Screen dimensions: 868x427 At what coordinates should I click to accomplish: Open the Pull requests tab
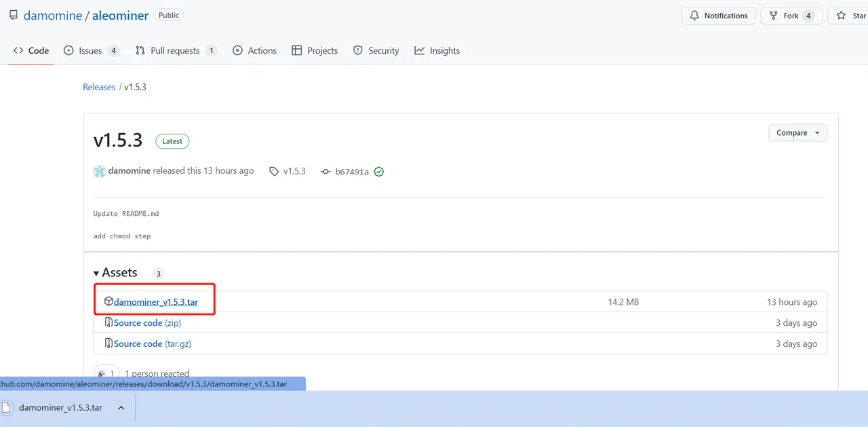point(176,50)
